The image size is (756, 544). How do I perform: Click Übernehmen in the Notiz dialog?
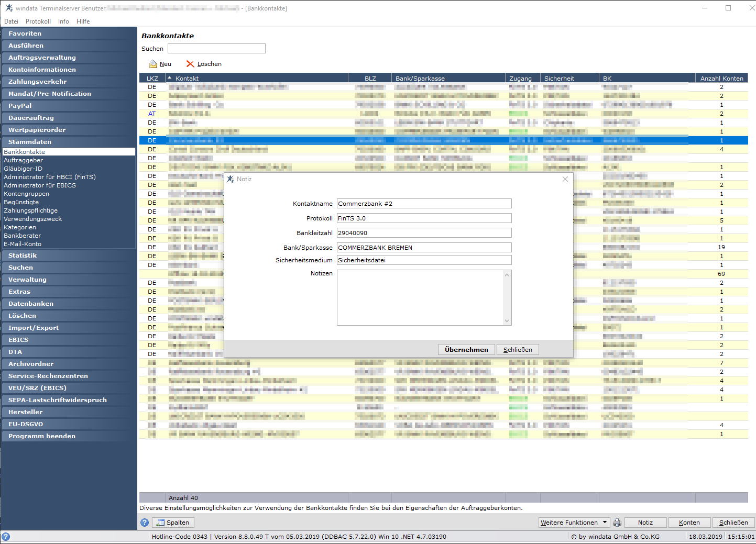point(466,350)
